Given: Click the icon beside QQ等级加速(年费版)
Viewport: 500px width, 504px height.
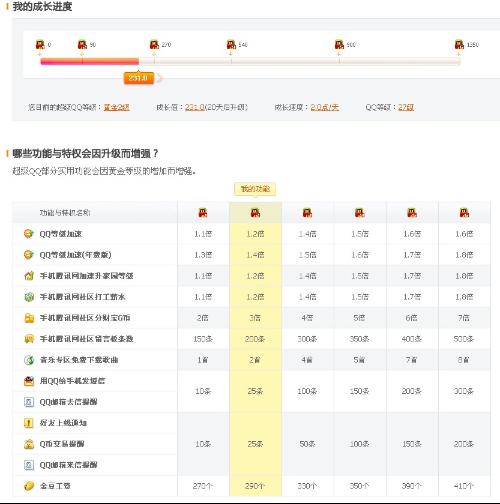Looking at the screenshot, I should (x=29, y=255).
